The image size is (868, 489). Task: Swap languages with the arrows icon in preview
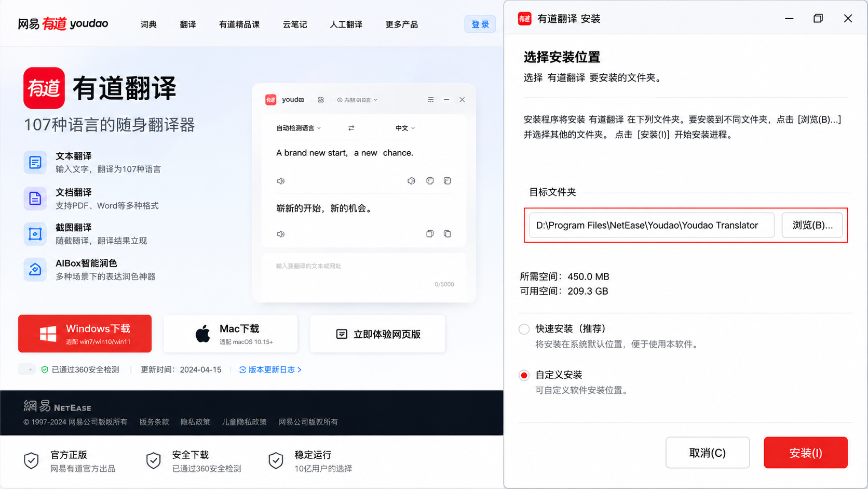click(351, 128)
